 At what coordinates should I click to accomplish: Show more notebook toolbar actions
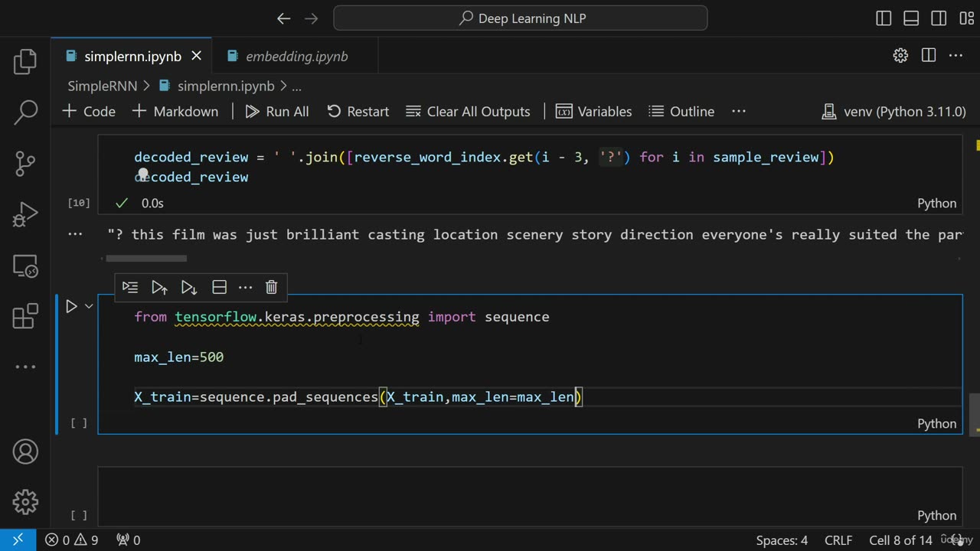(x=739, y=111)
